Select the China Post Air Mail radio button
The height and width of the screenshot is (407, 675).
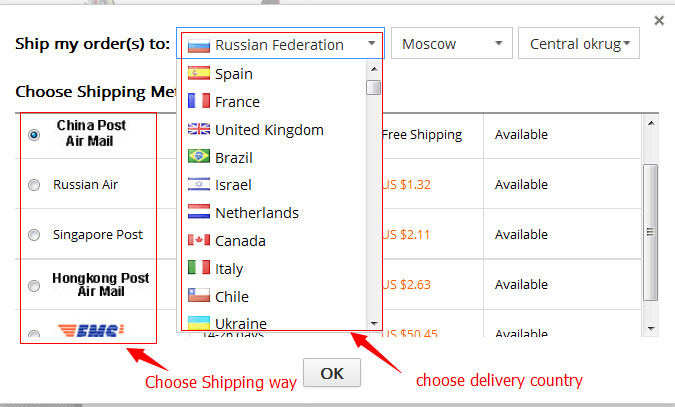click(35, 134)
